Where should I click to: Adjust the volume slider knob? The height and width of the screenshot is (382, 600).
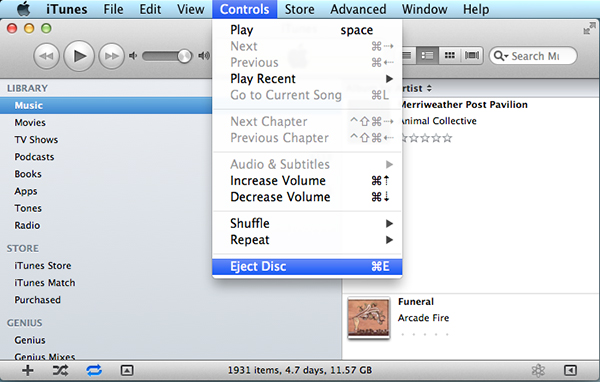pos(184,56)
